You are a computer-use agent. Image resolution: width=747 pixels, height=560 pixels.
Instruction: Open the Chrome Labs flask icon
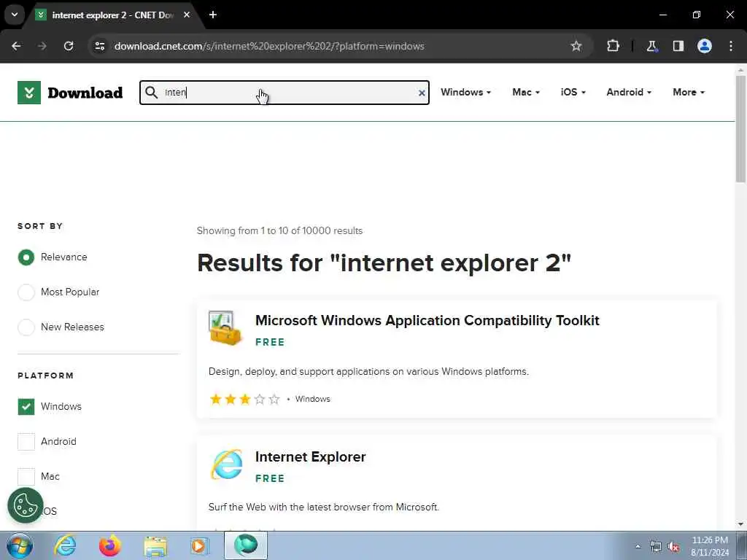click(651, 46)
